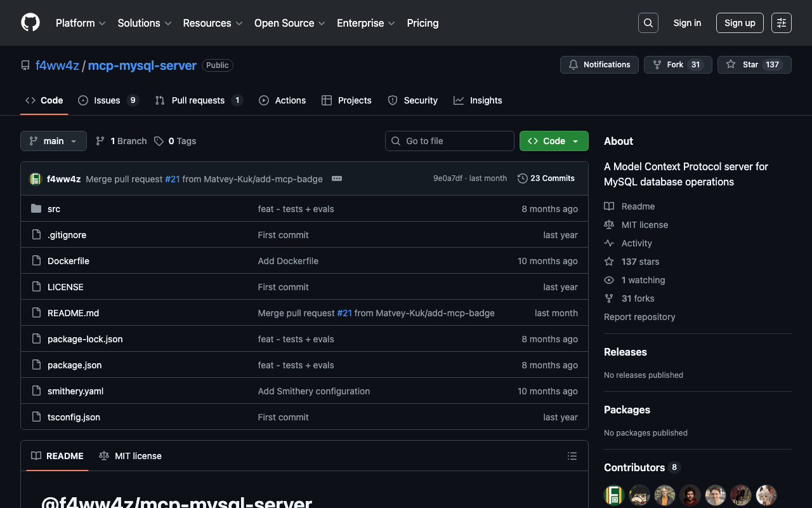
Task: Open the green Code dropdown
Action: [x=553, y=141]
